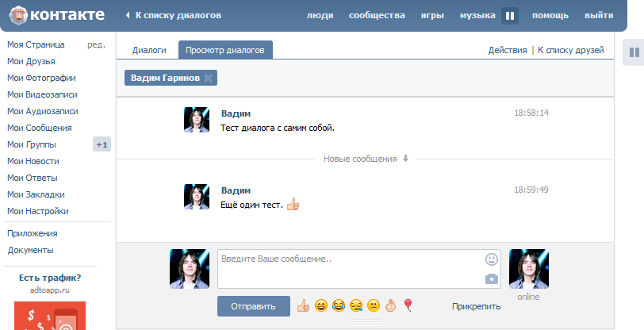Screen dimensions: 644x330
Task: Click the down arrow next to Новые сообщения
Action: coord(405,159)
